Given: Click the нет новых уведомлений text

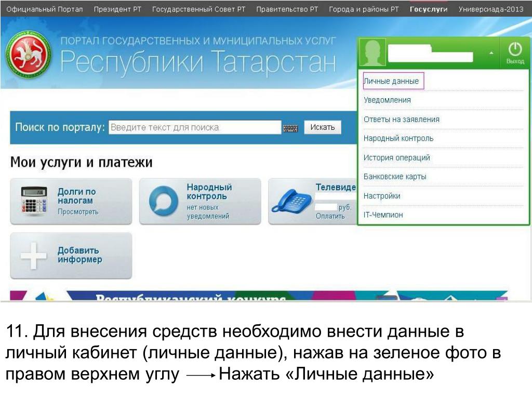Looking at the screenshot, I should (x=208, y=212).
